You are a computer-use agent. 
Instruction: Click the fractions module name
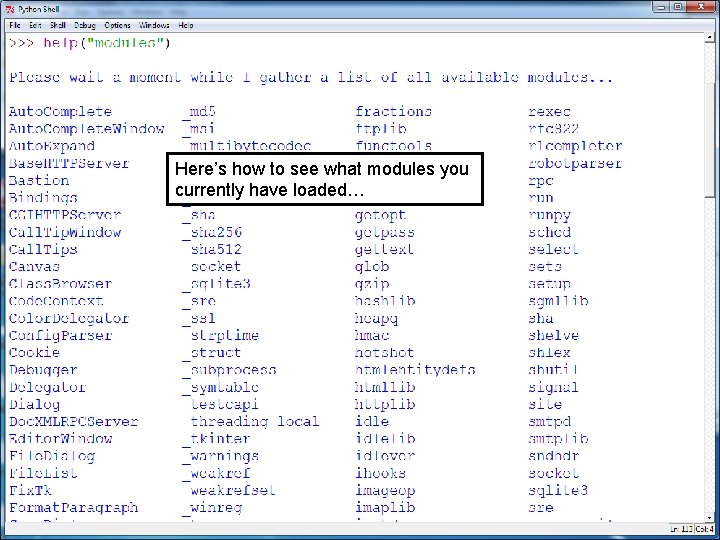pyautogui.click(x=394, y=112)
